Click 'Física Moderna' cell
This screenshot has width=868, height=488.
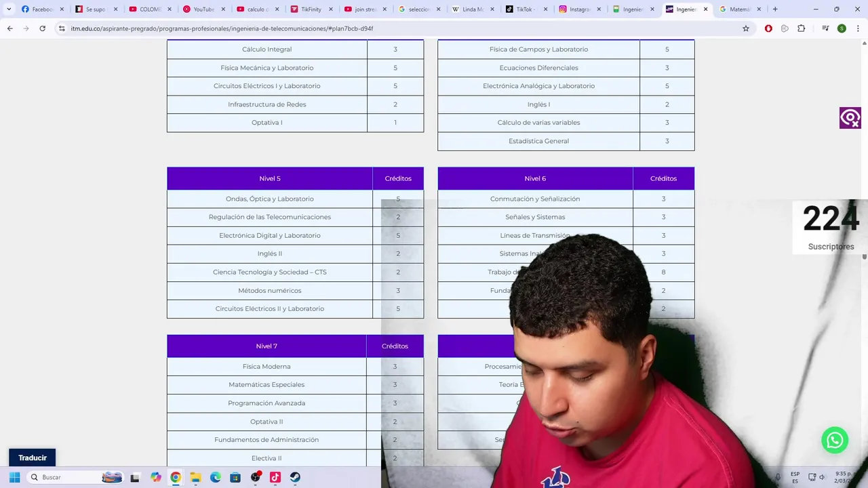coord(267,366)
